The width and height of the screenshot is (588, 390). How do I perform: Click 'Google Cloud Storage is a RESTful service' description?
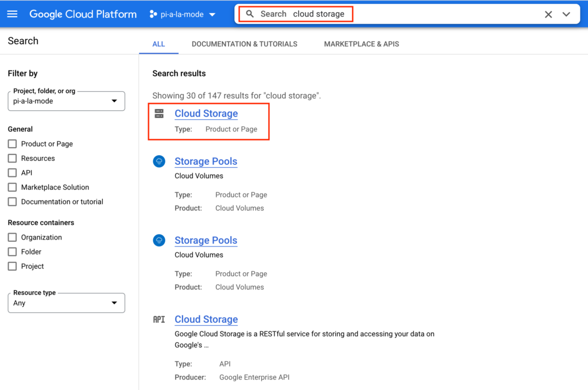click(304, 339)
